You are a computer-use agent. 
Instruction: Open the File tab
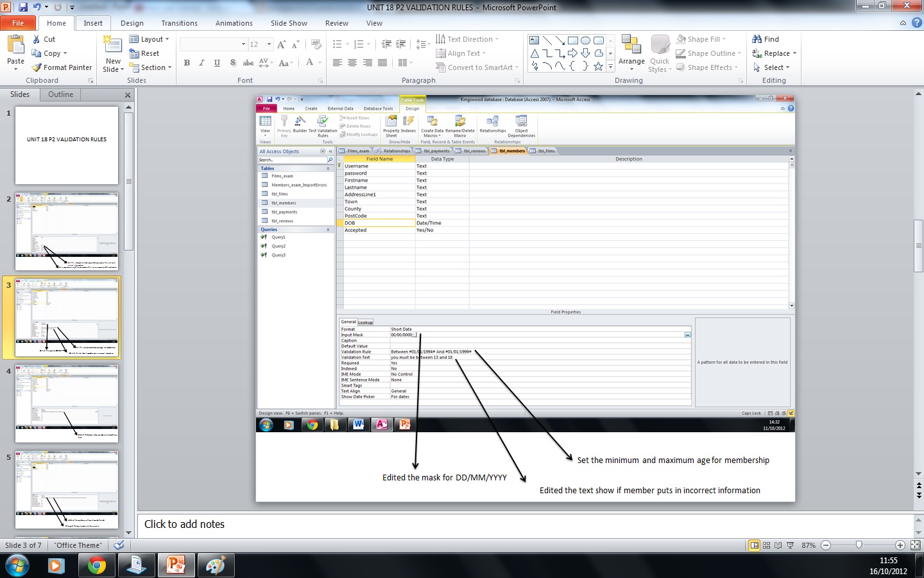(x=18, y=23)
